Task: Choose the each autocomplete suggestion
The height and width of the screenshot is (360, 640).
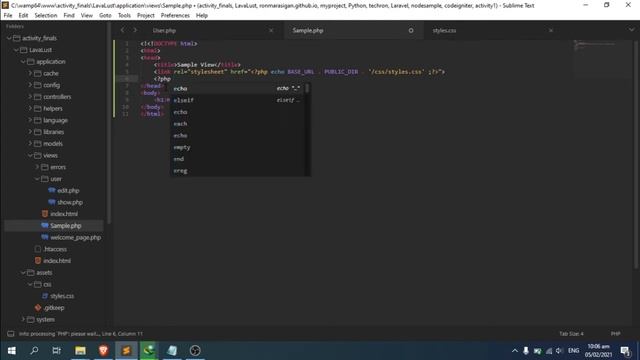Action: (239, 124)
